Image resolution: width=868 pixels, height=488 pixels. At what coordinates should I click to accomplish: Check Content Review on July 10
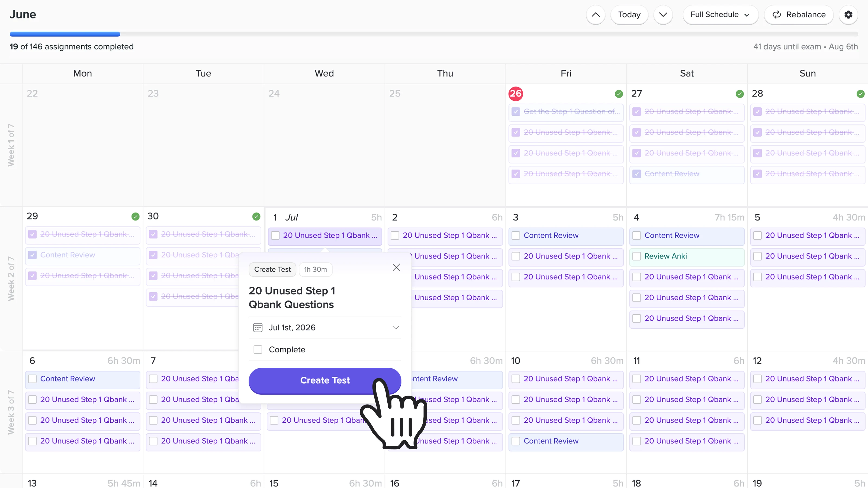pyautogui.click(x=516, y=441)
